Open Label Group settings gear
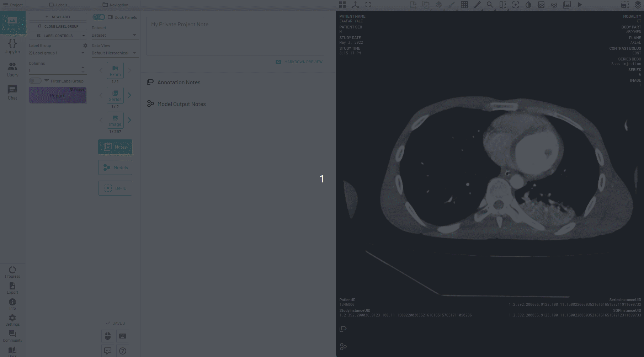 (x=85, y=46)
